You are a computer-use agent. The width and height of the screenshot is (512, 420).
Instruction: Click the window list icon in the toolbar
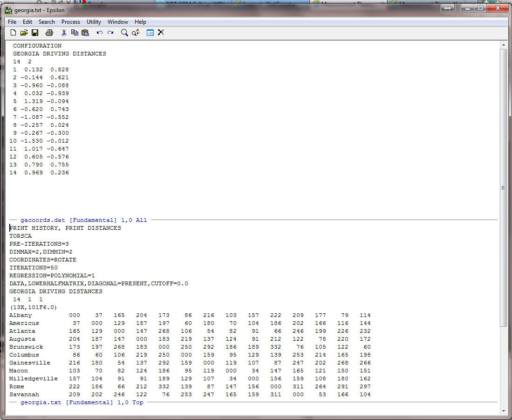pos(150,33)
